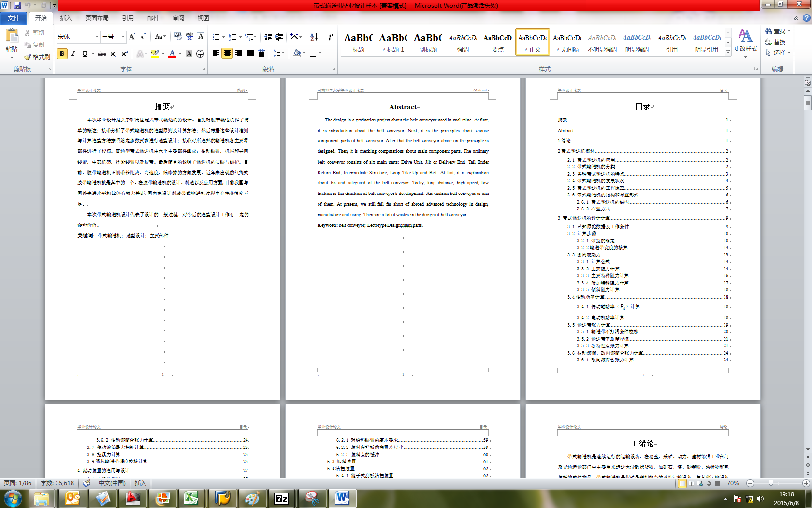
Task: Switch to the References (引用) tab
Action: [128, 18]
